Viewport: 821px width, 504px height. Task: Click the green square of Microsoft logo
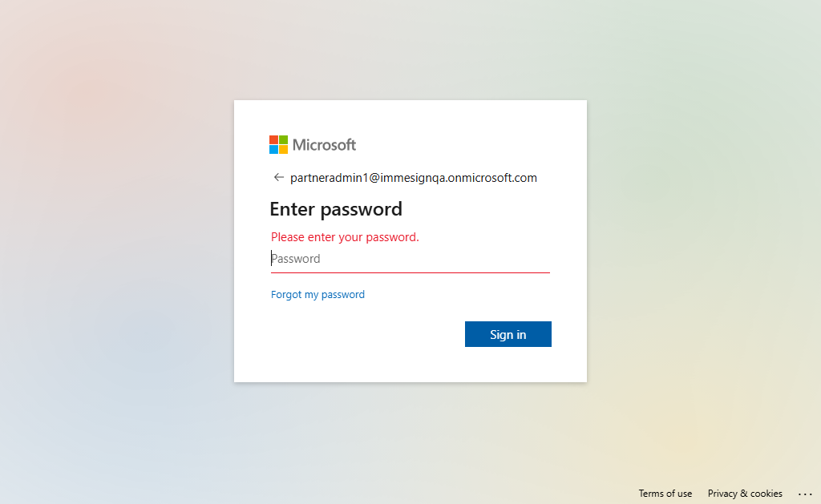pyautogui.click(x=283, y=139)
